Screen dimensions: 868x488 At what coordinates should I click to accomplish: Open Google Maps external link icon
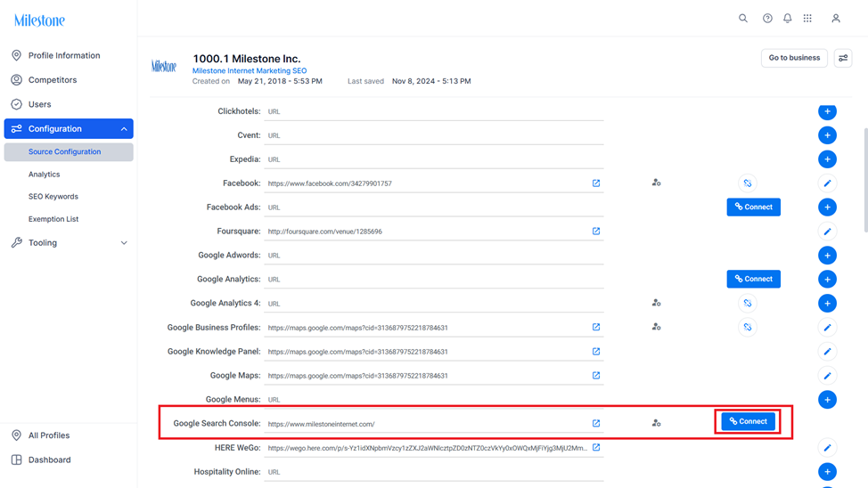tap(596, 375)
